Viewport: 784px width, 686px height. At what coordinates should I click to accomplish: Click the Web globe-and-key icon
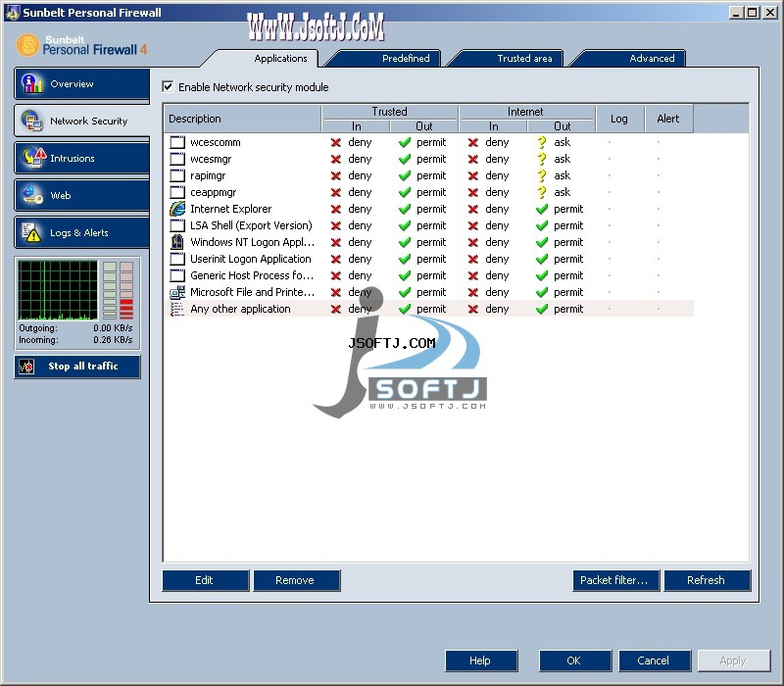(32, 195)
